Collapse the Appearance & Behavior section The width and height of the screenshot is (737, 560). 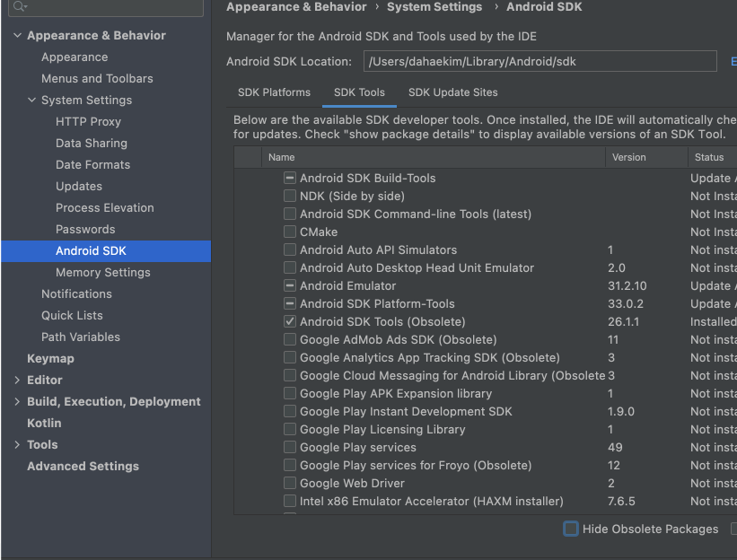coord(17,35)
